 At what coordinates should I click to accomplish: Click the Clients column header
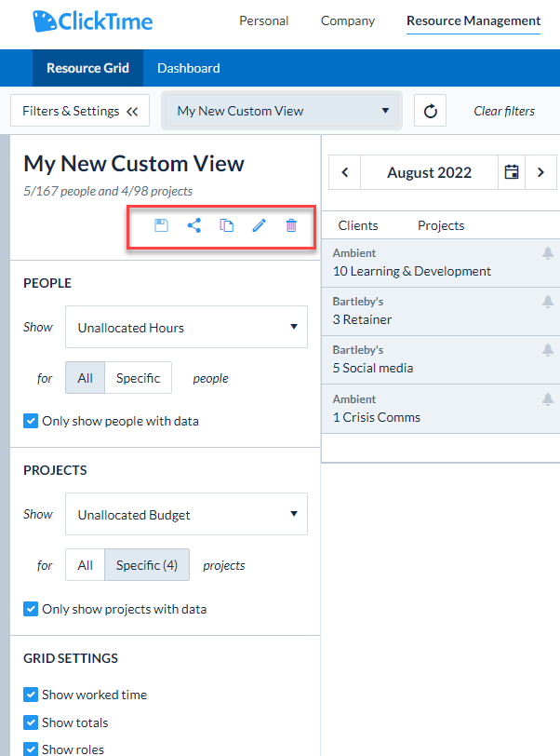click(358, 225)
